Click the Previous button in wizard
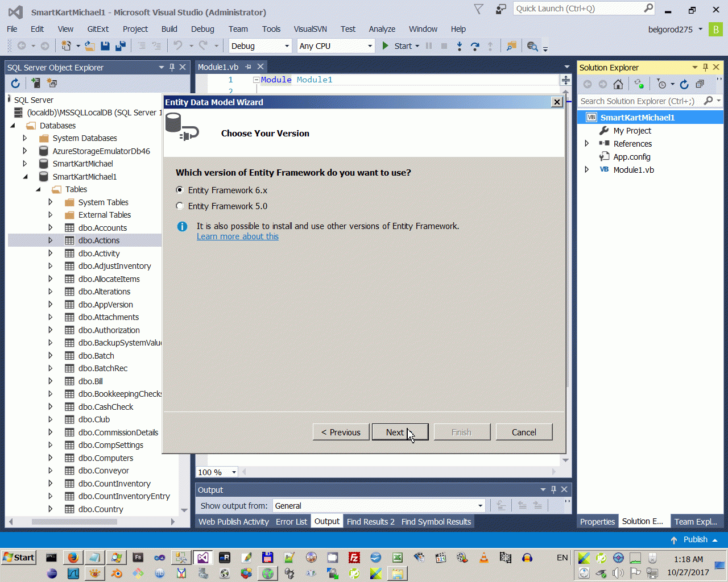 click(x=341, y=432)
